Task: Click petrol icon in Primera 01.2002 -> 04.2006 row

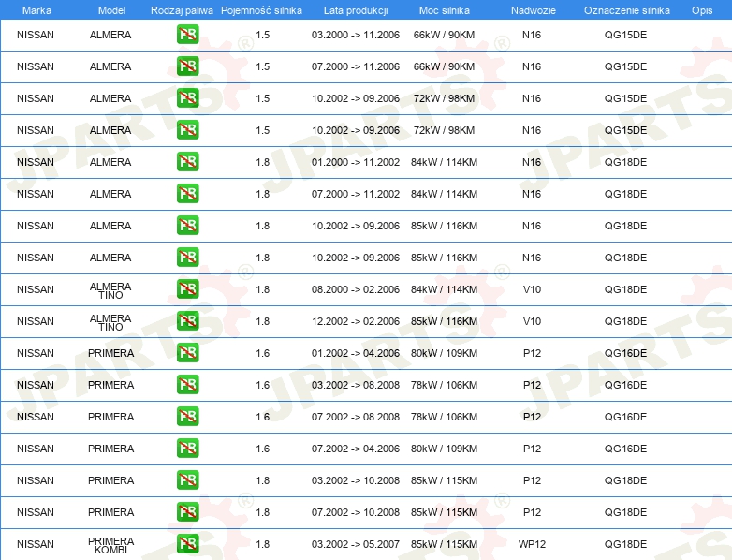Action: (187, 353)
